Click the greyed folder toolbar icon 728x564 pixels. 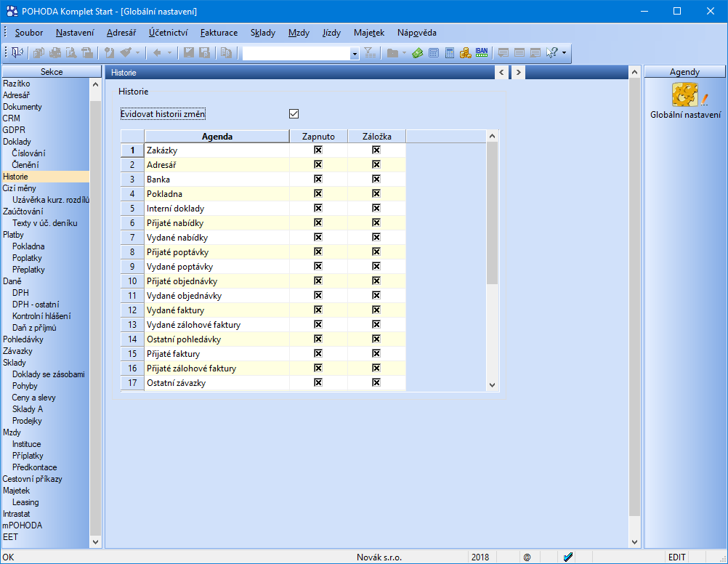point(393,53)
